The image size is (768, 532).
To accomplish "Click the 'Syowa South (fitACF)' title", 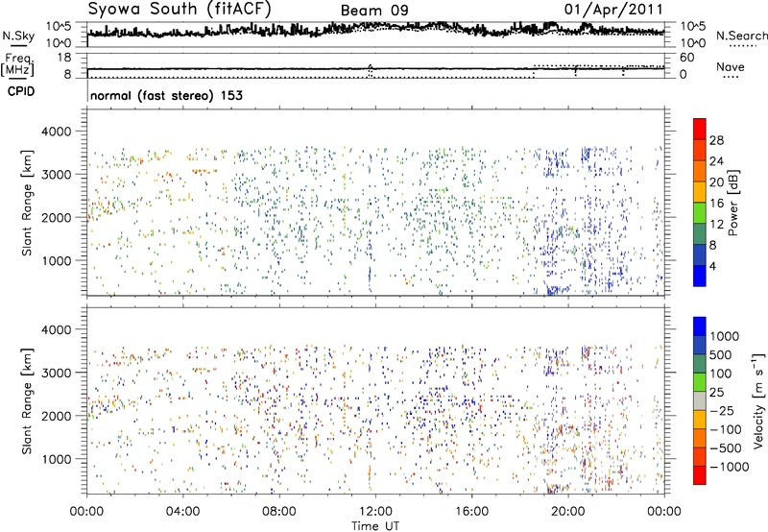I will pos(179,10).
